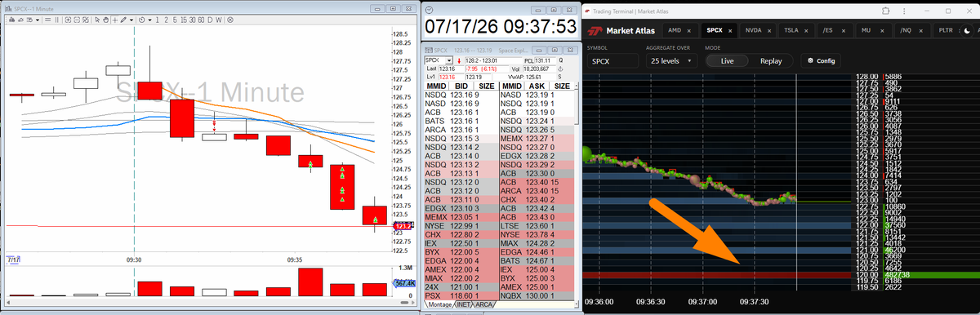Switch chart to Weekly (W) interval

218,20
